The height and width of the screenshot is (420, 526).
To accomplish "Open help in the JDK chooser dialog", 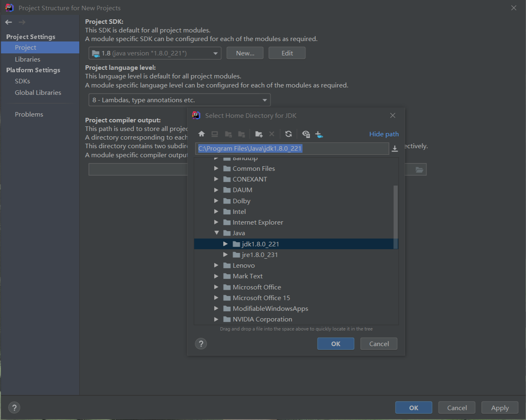I will pos(201,344).
